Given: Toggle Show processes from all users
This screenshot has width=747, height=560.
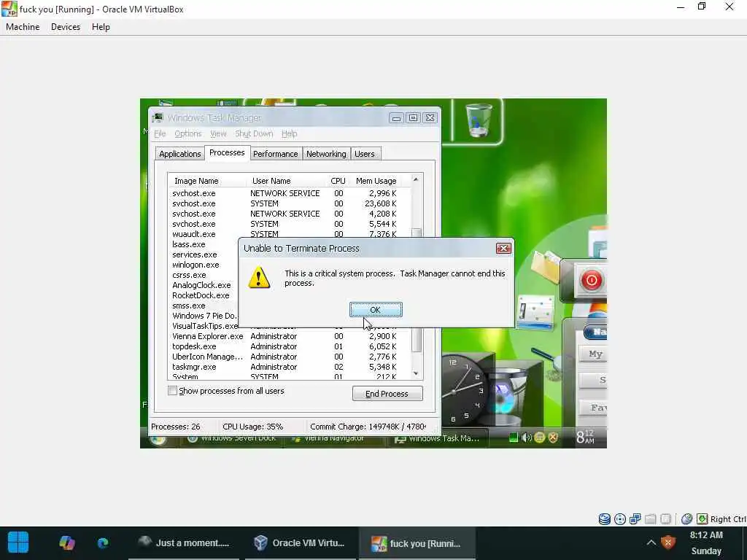Looking at the screenshot, I should pyautogui.click(x=172, y=391).
